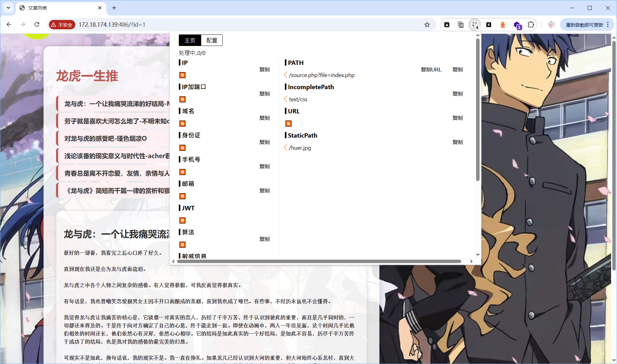Click the main page vertical scrollbar

[614, 155]
